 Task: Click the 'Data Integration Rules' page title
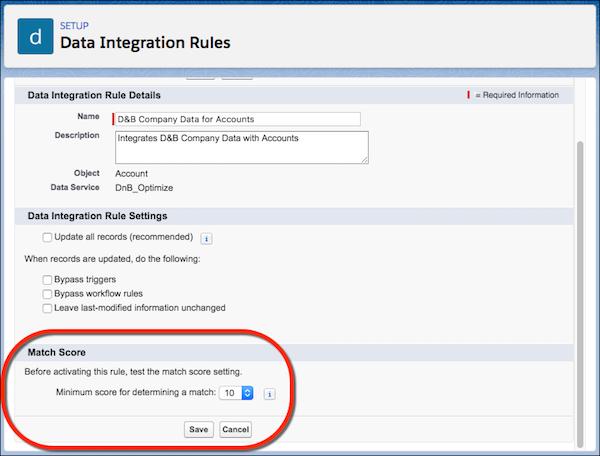coord(145,42)
